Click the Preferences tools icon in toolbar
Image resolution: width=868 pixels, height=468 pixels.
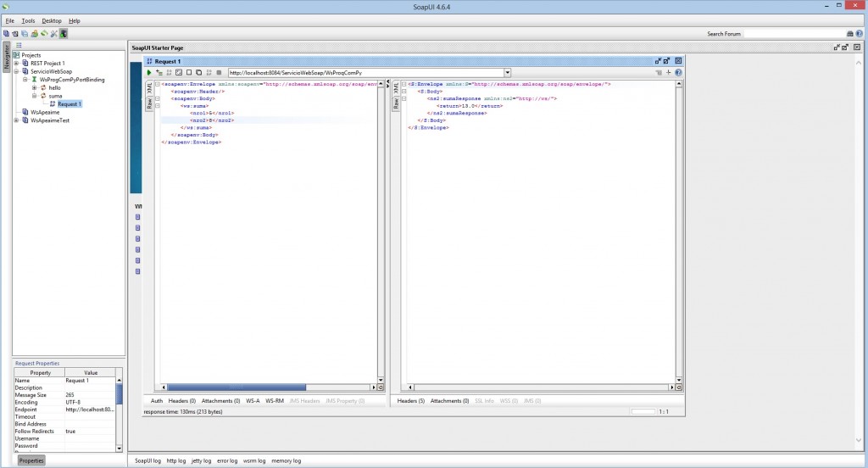(53, 34)
